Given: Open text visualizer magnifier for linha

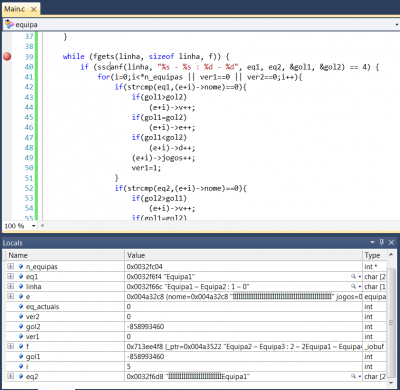Looking at the screenshot, I should coord(353,286).
